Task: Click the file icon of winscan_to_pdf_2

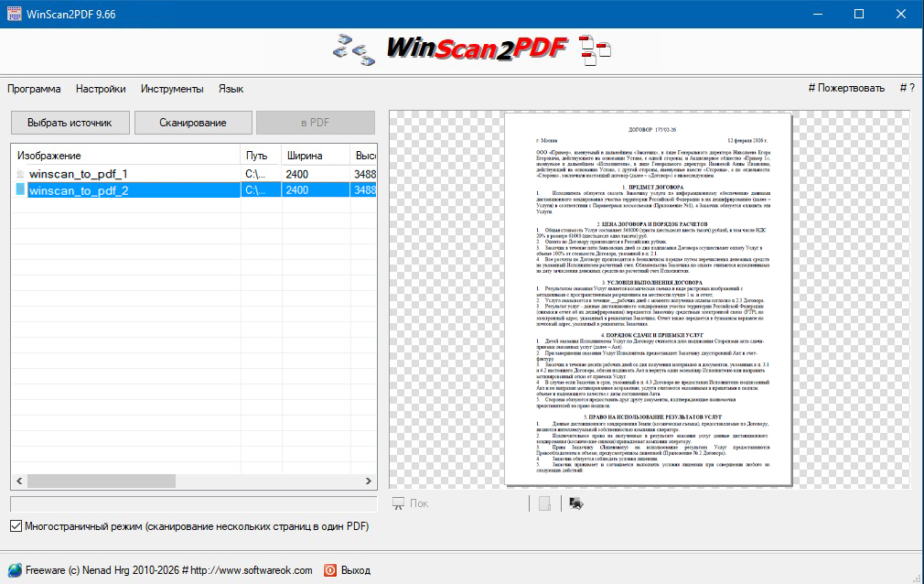Action: click(20, 190)
